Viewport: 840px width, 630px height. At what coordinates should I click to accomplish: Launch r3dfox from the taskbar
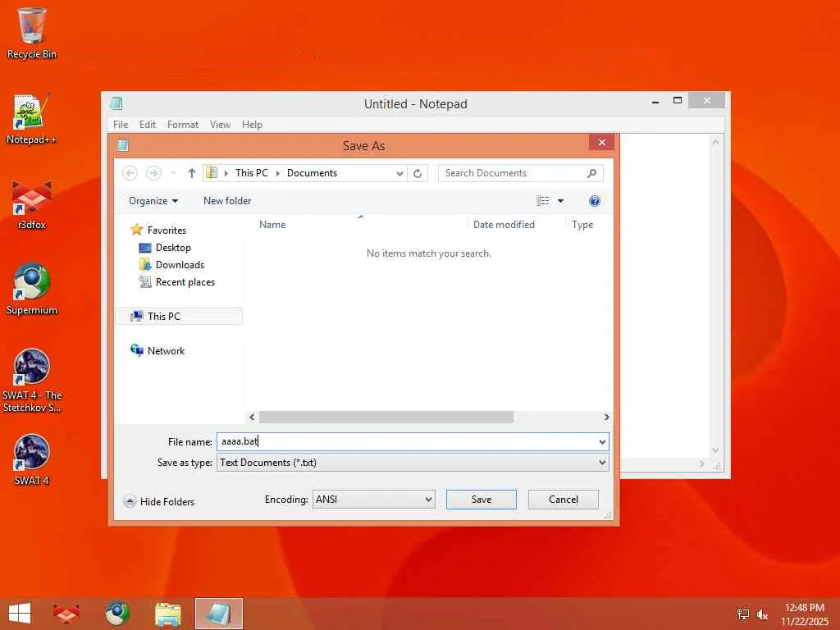[66, 614]
